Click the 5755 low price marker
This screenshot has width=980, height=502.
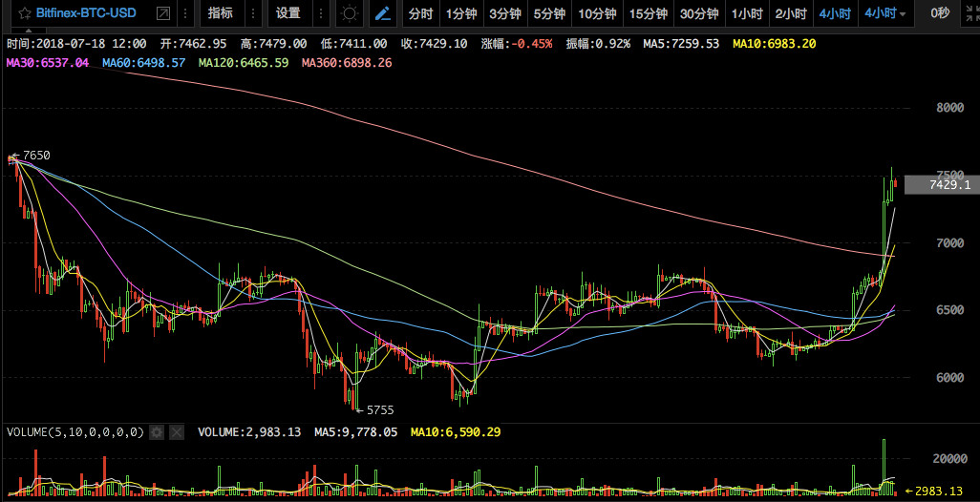click(x=375, y=410)
